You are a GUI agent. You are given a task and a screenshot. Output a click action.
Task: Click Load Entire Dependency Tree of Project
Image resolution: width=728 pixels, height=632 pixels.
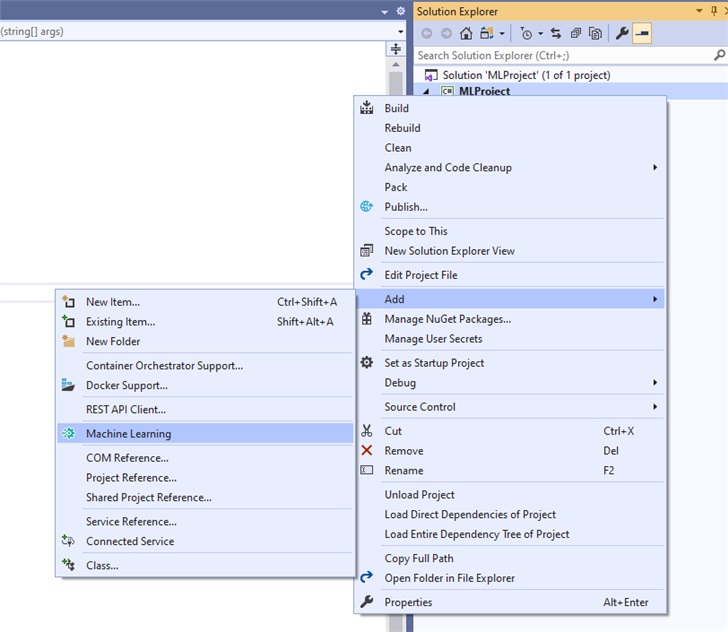[511, 534]
